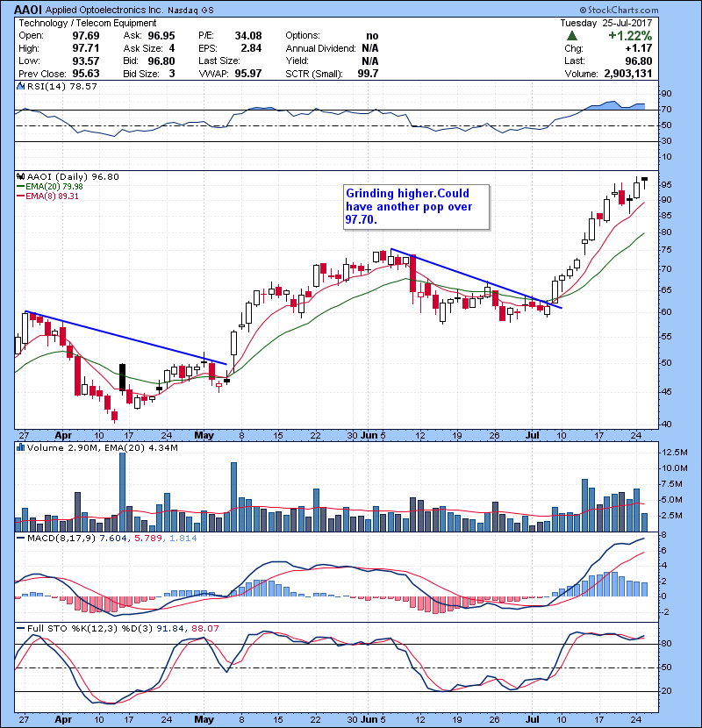The image size is (702, 728).
Task: Click the Ask Size value 4
Action: pos(172,48)
